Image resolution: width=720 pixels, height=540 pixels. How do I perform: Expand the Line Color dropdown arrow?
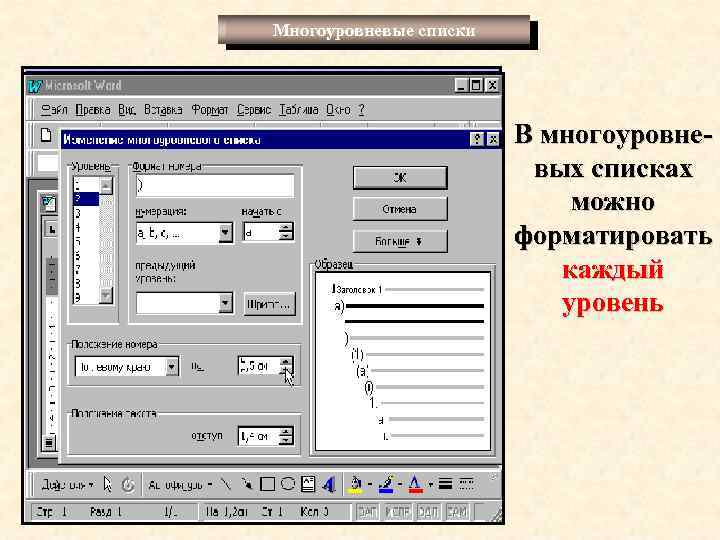[400, 484]
